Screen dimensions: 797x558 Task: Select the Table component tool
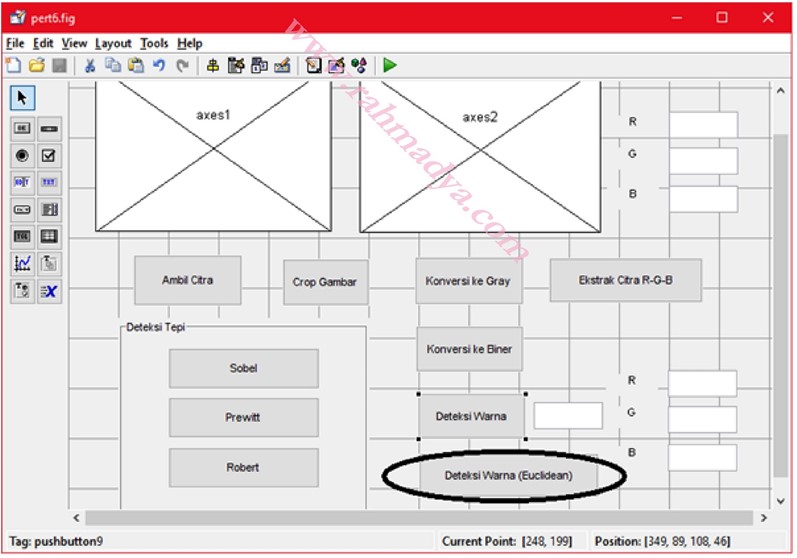(x=49, y=237)
